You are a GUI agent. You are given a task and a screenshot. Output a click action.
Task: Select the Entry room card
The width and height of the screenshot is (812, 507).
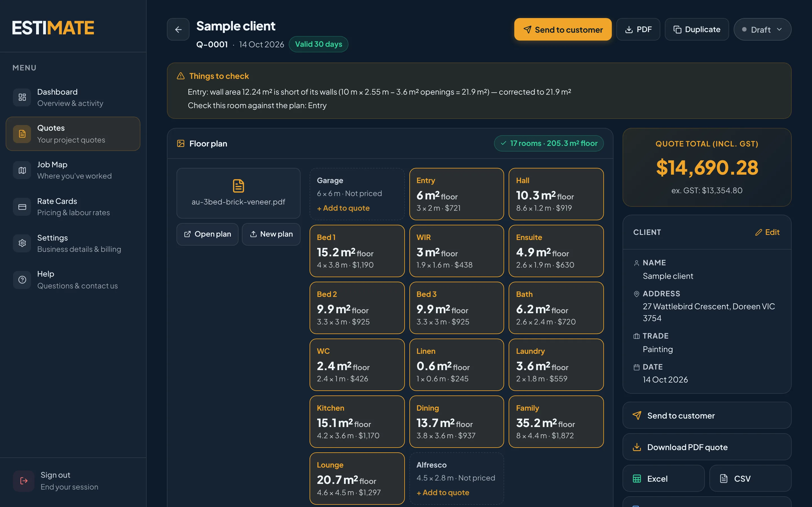coord(456,194)
